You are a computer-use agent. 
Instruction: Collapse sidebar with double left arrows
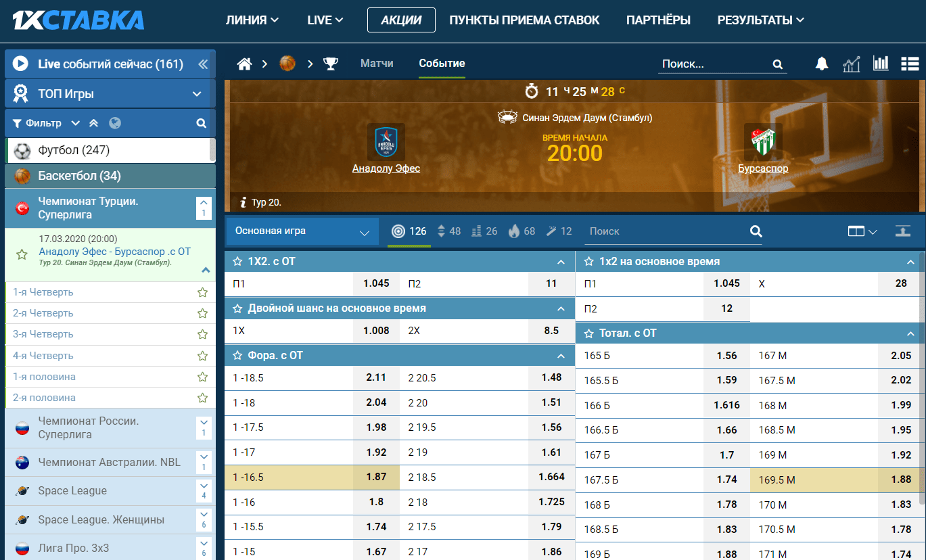(x=202, y=64)
